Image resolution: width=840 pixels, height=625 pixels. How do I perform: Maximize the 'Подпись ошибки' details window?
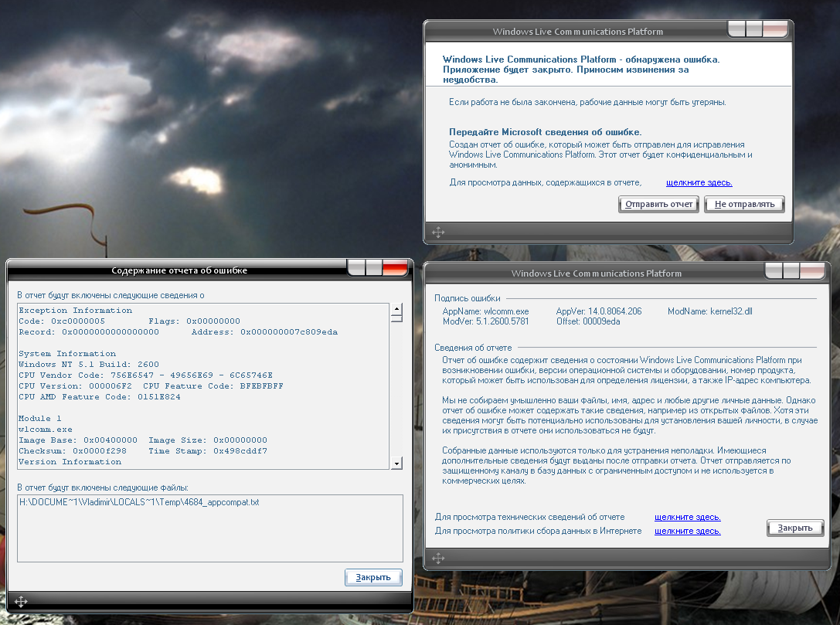point(792,270)
